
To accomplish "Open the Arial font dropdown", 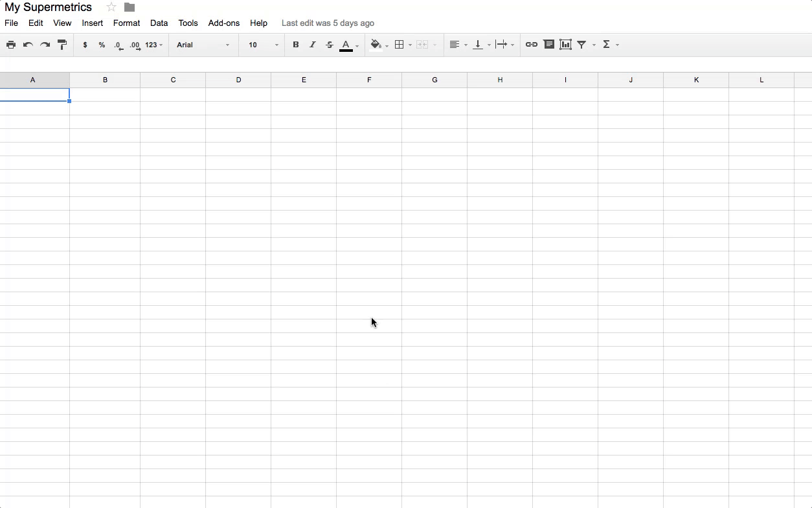I will [203, 45].
